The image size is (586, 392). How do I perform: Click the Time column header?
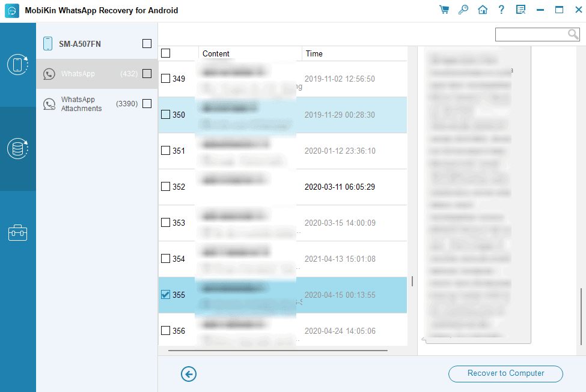tap(354, 54)
